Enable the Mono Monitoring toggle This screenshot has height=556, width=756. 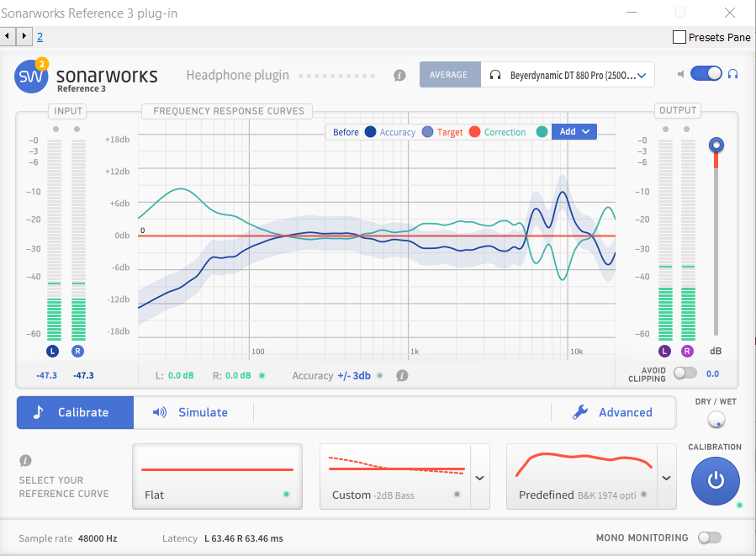(710, 537)
